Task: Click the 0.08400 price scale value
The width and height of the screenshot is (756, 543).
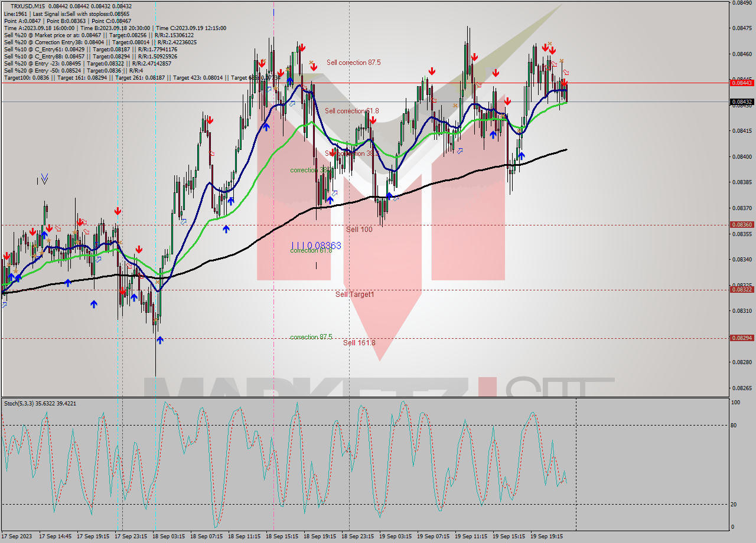Action: 742,156
